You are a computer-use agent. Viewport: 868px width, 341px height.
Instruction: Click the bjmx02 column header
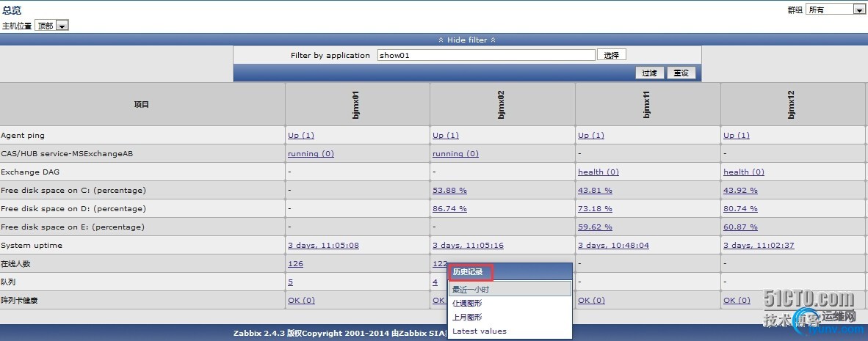[x=502, y=104]
